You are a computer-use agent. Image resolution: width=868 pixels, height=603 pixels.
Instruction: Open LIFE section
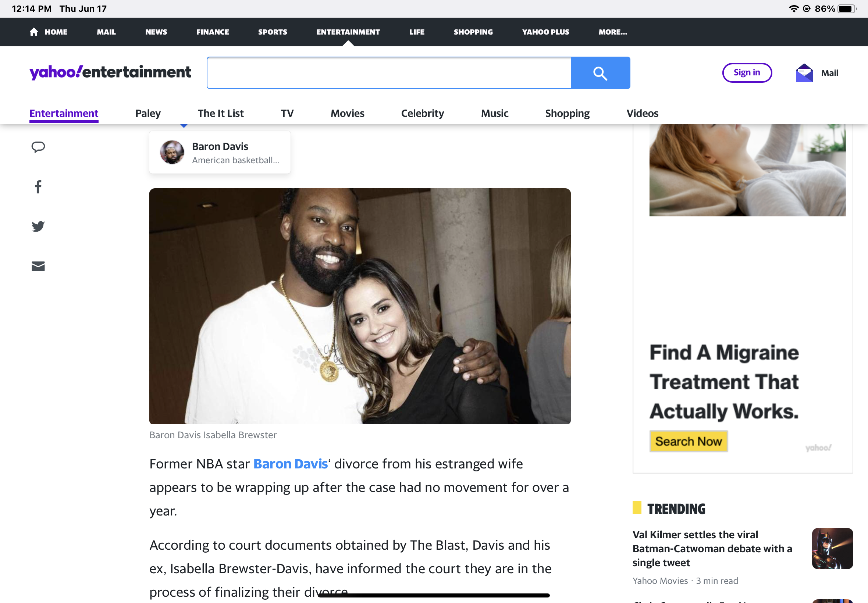pos(417,32)
